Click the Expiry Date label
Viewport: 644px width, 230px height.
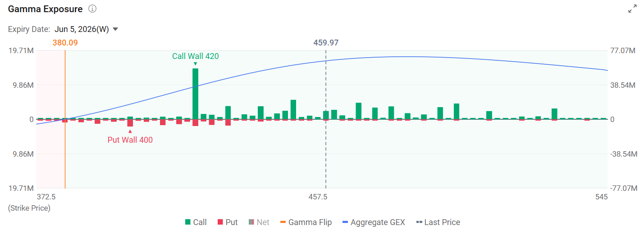click(x=29, y=29)
